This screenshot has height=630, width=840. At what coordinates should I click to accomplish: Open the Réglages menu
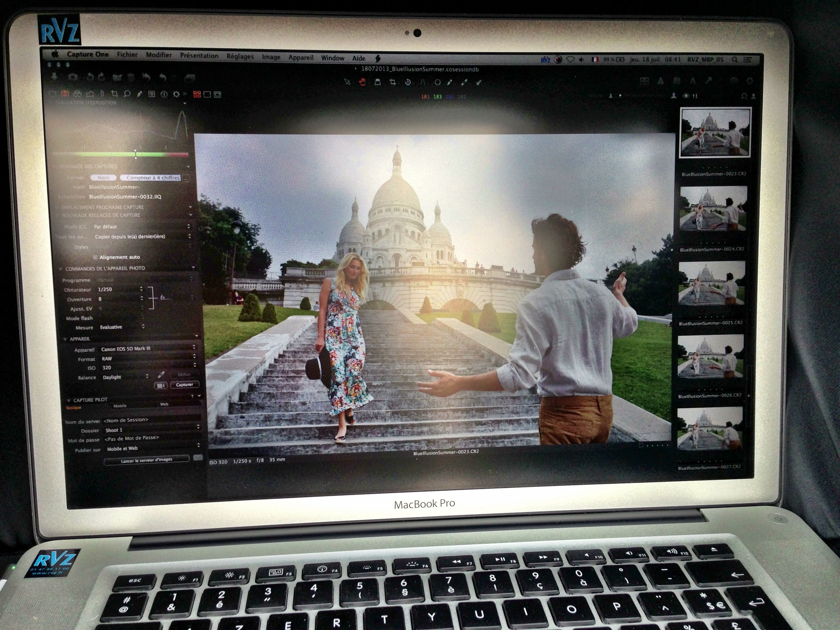[x=240, y=56]
